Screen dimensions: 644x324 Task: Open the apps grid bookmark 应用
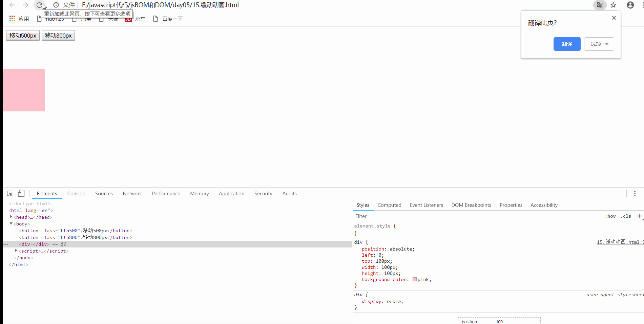click(x=19, y=19)
